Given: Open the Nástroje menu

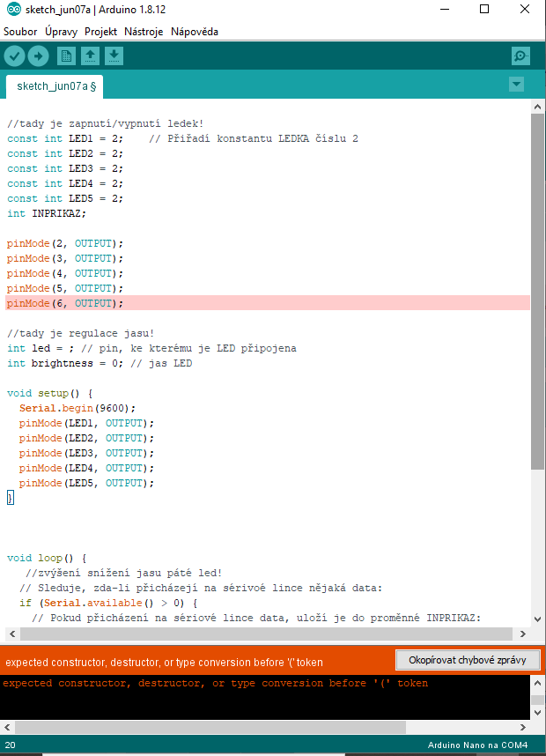Looking at the screenshot, I should coord(144,32).
